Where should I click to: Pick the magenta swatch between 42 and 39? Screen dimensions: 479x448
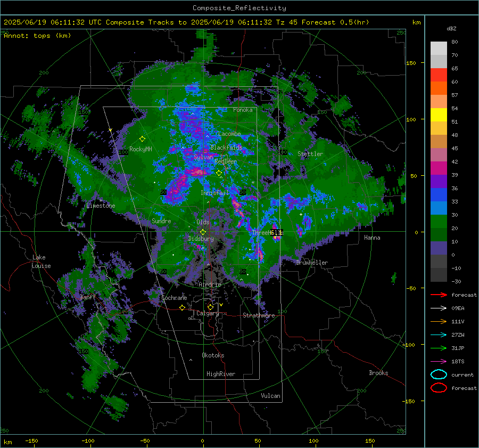[439, 168]
